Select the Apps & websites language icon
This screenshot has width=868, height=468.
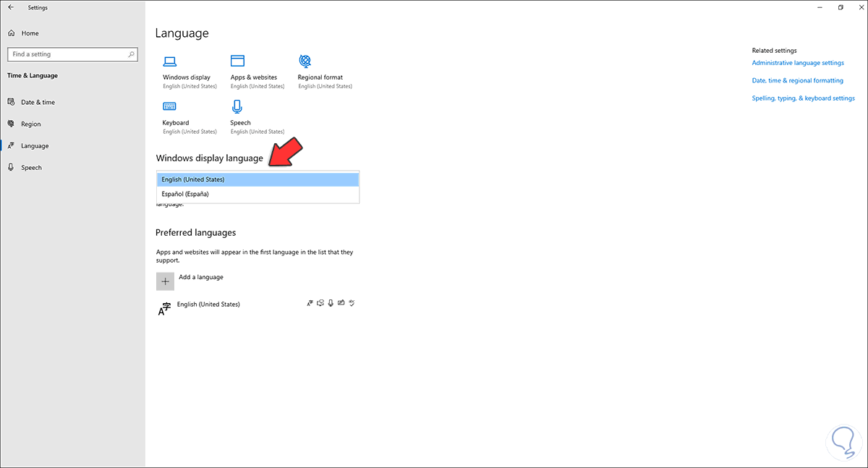coord(237,61)
